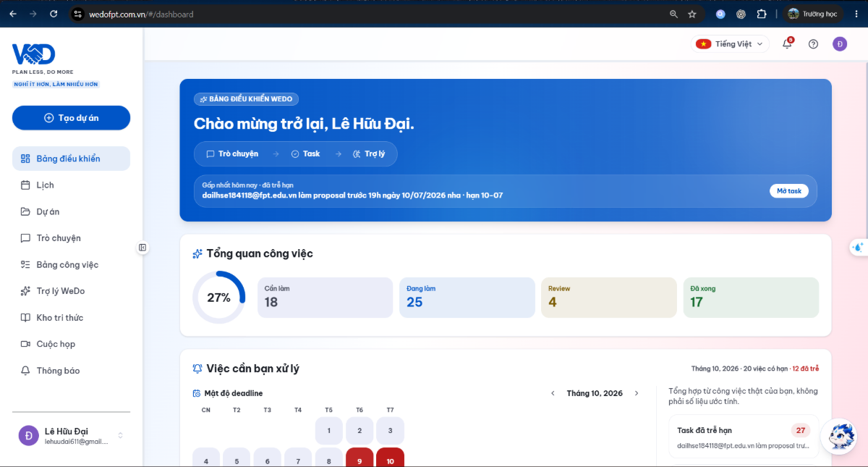Open the Đang làm 25 card

[x=467, y=298]
